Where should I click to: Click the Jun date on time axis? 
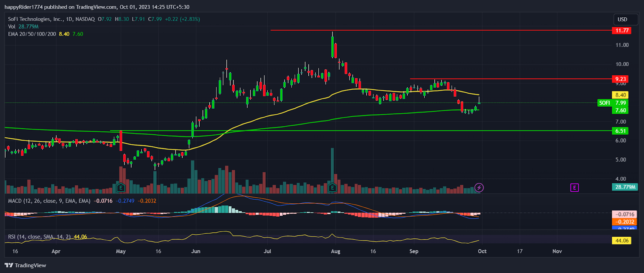point(196,251)
